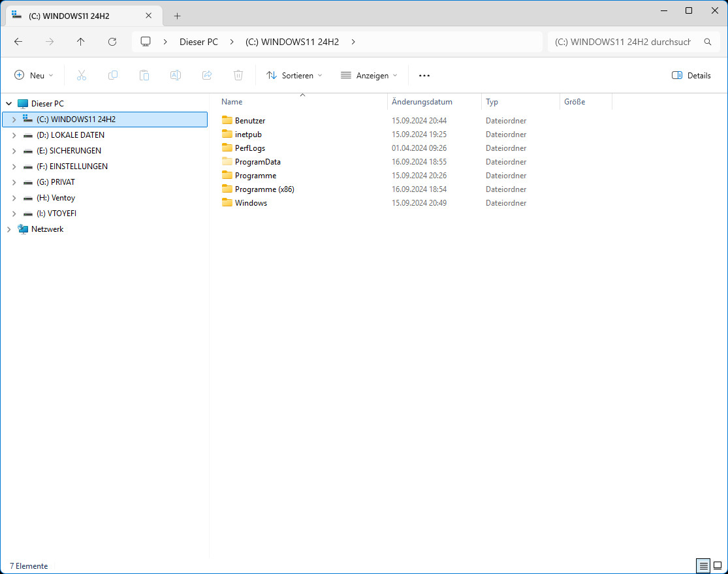Expand the (I:) VTOYEFI tree node
The image size is (728, 574).
click(x=14, y=214)
